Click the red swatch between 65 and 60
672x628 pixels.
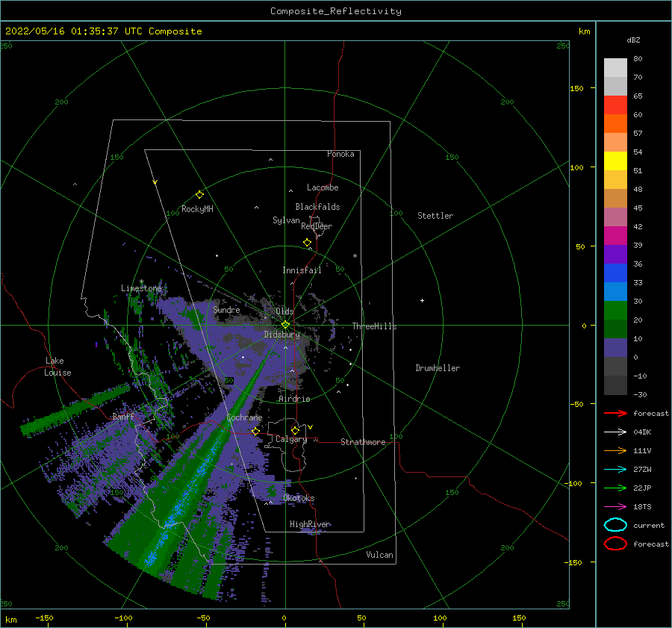click(615, 105)
